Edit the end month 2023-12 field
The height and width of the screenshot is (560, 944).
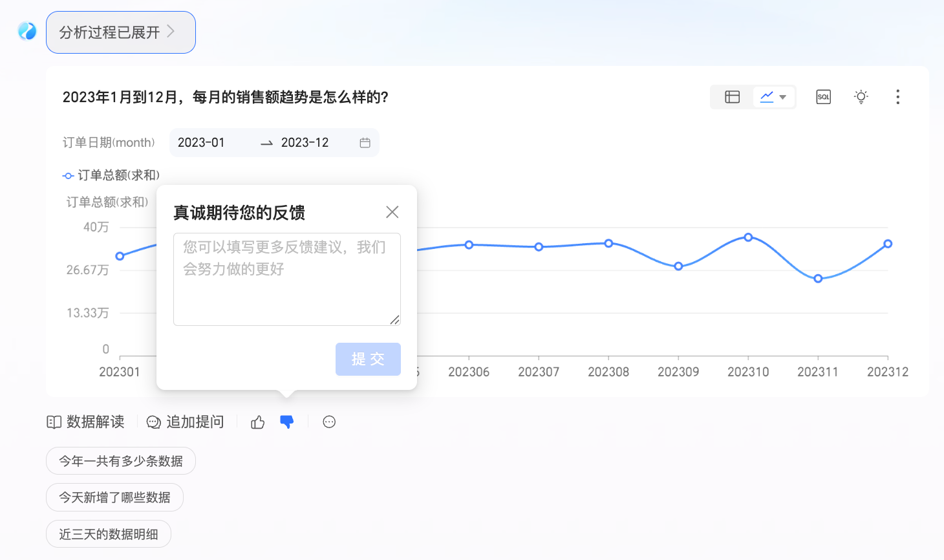click(x=305, y=143)
